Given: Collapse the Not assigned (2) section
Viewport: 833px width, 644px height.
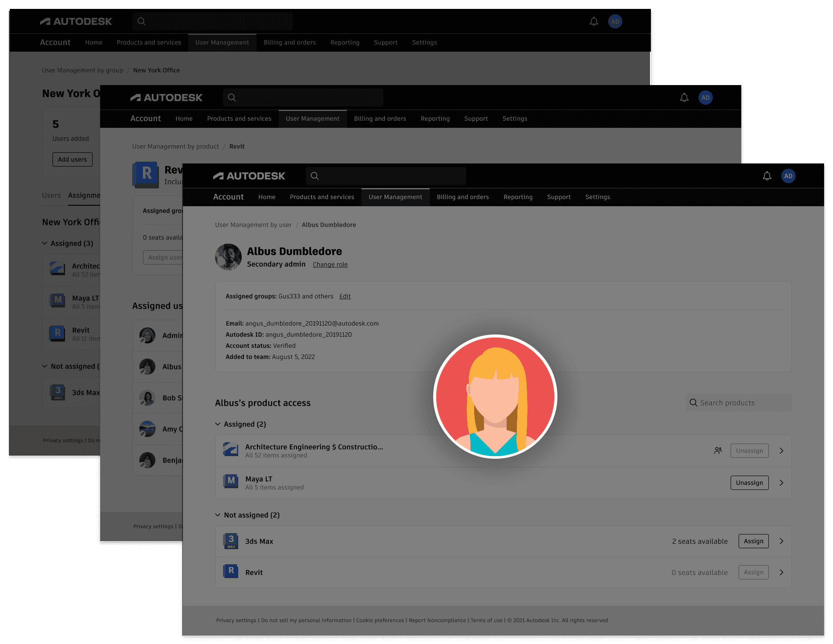Looking at the screenshot, I should point(218,515).
